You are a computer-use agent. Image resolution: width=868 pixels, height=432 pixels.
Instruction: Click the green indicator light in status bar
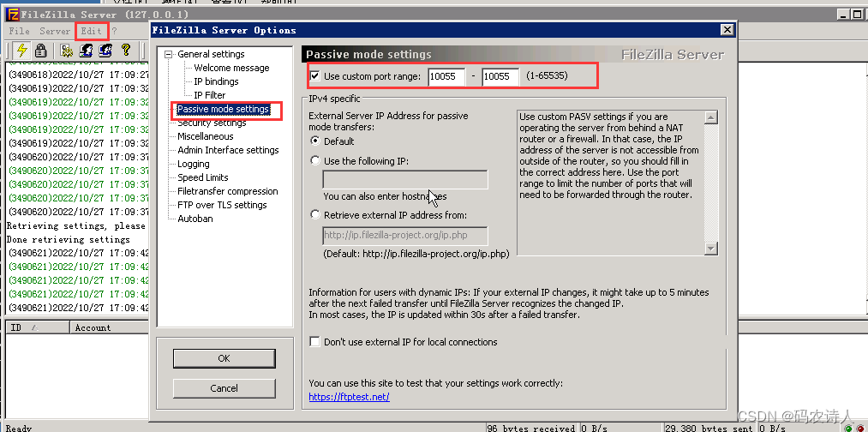tap(850, 429)
